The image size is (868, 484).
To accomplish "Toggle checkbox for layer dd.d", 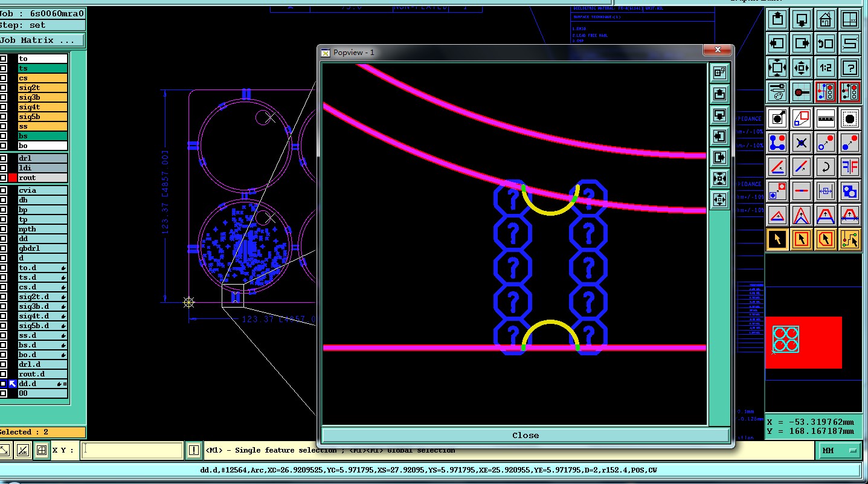I will point(3,384).
